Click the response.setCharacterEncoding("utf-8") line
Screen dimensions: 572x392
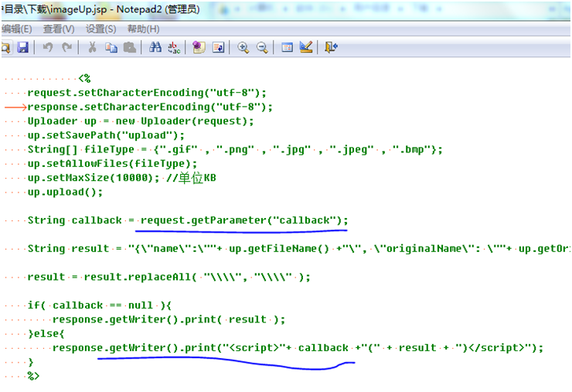150,107
